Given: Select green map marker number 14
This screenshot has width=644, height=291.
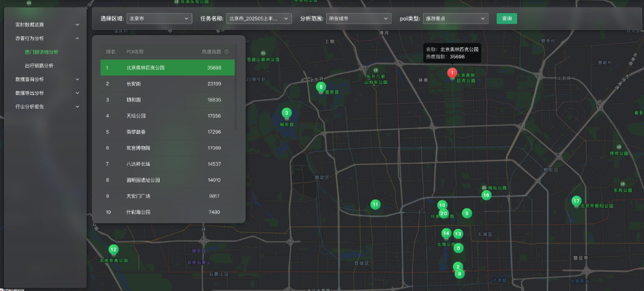Looking at the screenshot, I should pos(446,234).
